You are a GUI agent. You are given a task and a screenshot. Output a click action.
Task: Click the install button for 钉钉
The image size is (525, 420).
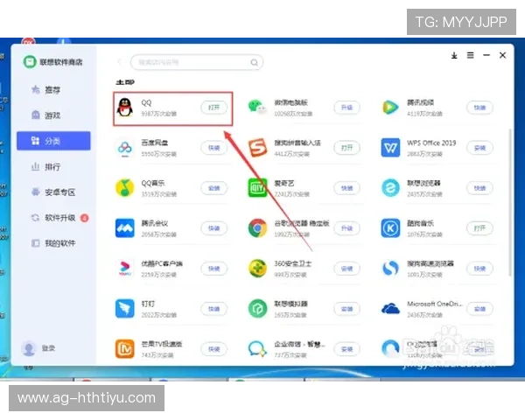point(213,309)
